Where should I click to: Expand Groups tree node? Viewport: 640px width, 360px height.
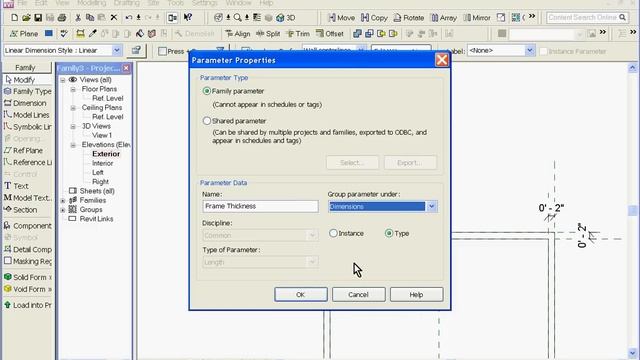click(63, 210)
